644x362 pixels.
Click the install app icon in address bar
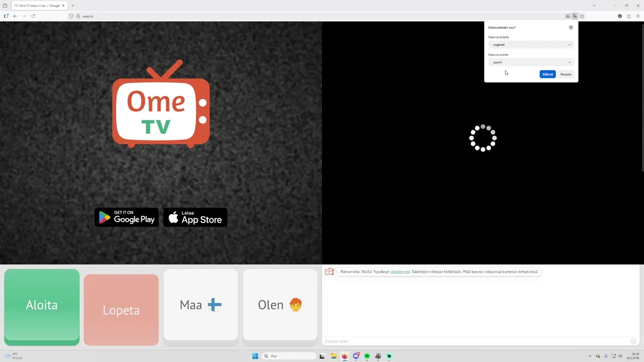[x=568, y=16]
